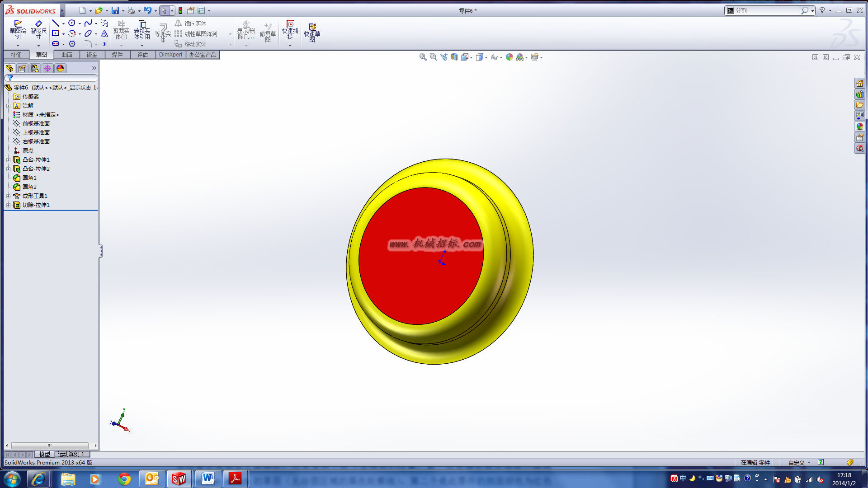Choose the Point sketch tool
Screen dimensions: 868x488
click(104, 44)
